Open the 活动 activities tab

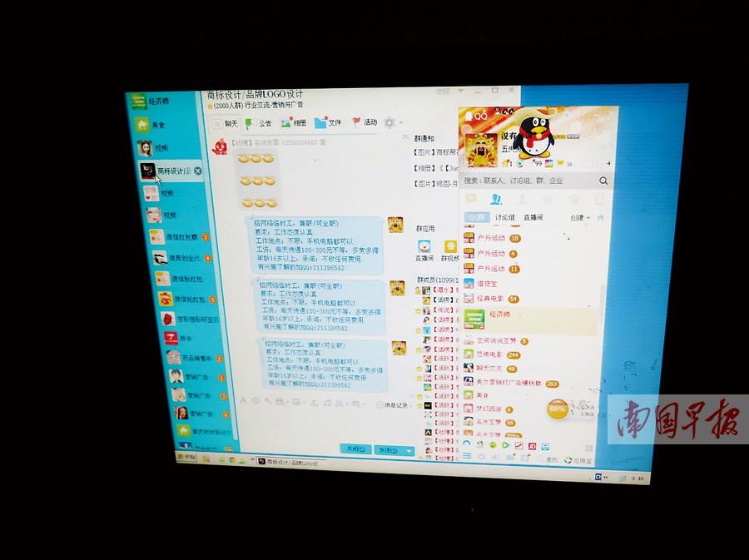tap(364, 122)
